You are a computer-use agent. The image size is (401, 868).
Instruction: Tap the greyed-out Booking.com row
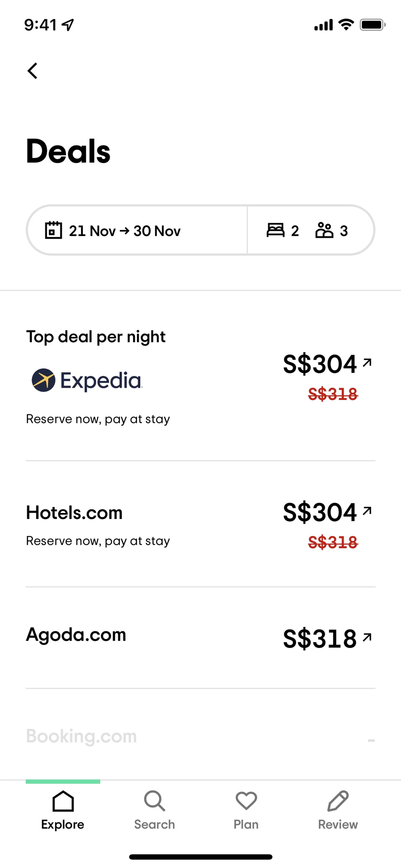click(x=81, y=736)
